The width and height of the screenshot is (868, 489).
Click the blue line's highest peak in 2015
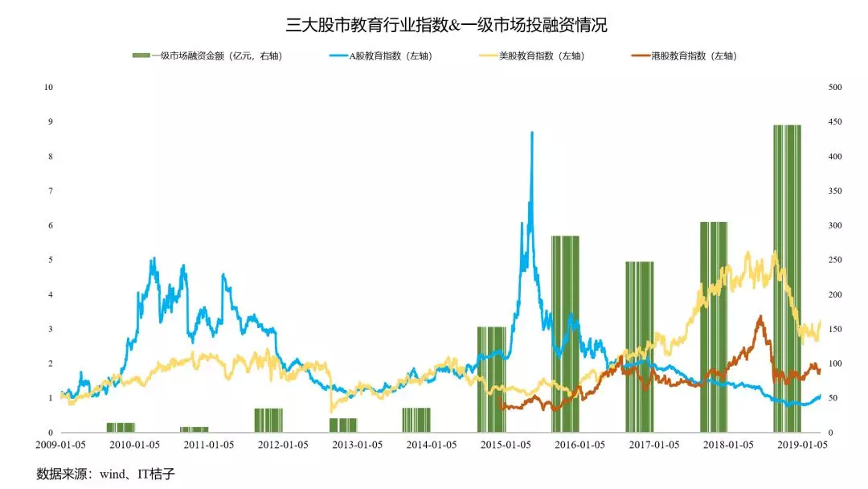pos(531,134)
